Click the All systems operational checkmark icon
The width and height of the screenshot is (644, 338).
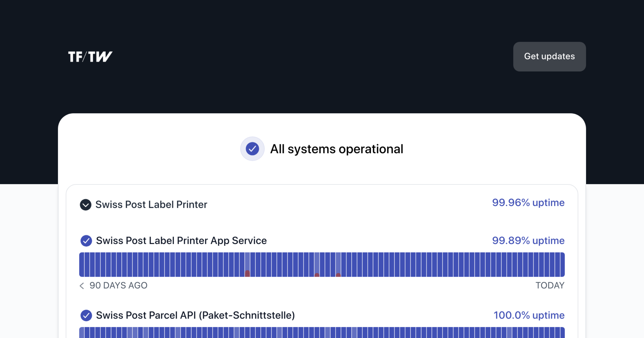(252, 149)
